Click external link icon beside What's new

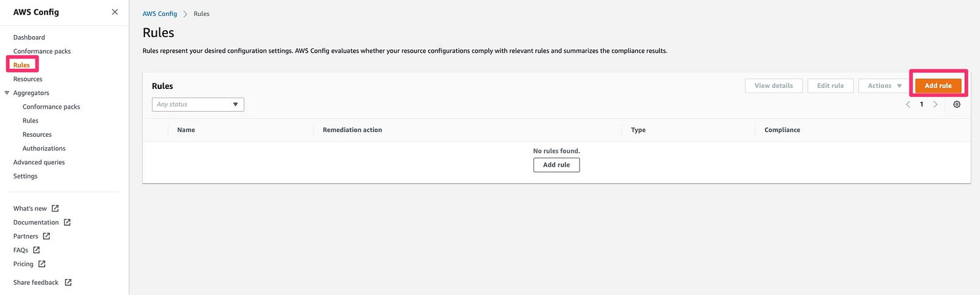[55, 209]
